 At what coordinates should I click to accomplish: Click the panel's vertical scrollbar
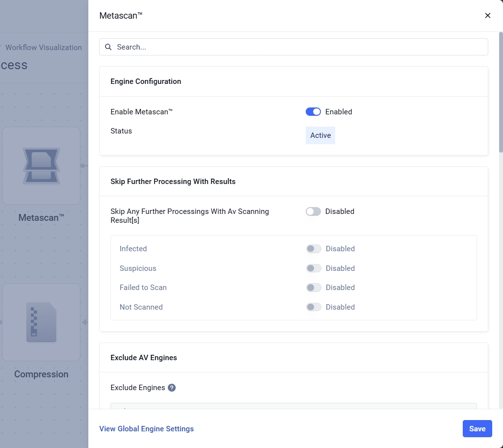[501, 92]
